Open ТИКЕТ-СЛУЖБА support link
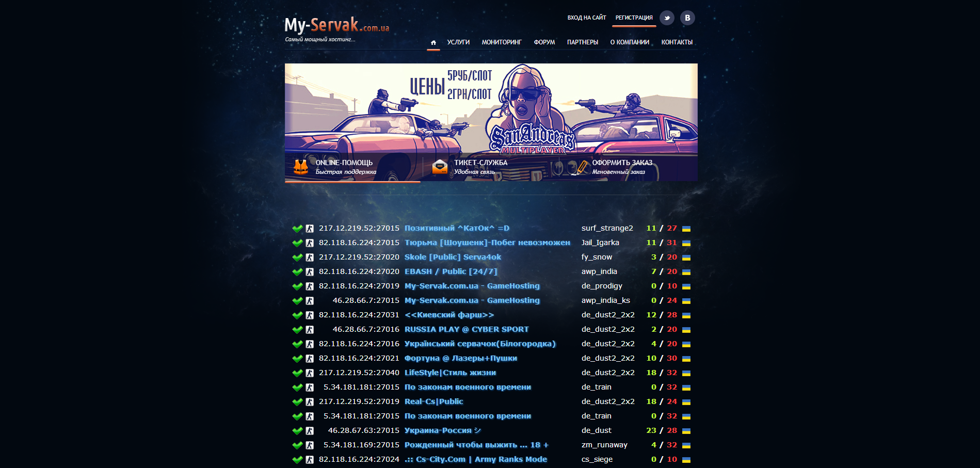The width and height of the screenshot is (980, 468). pyautogui.click(x=481, y=163)
